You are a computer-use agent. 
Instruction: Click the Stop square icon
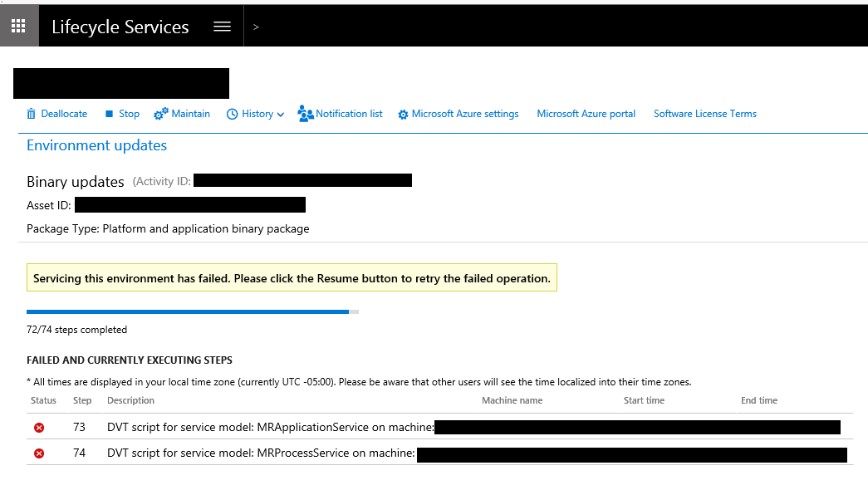109,114
